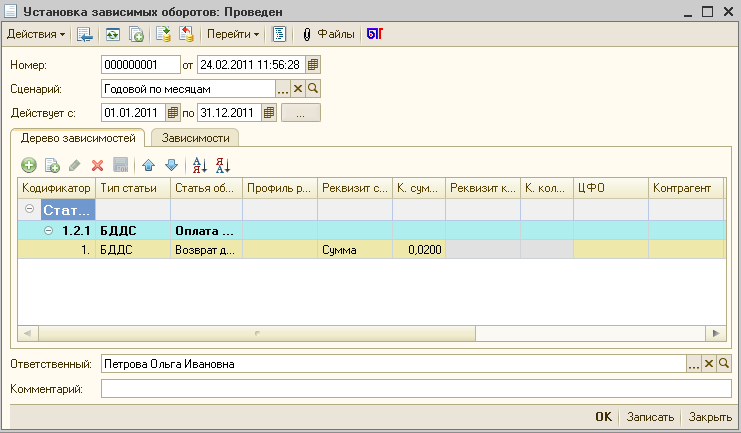
Task: Collapse the 1.2.1 tree node
Action: click(x=47, y=231)
